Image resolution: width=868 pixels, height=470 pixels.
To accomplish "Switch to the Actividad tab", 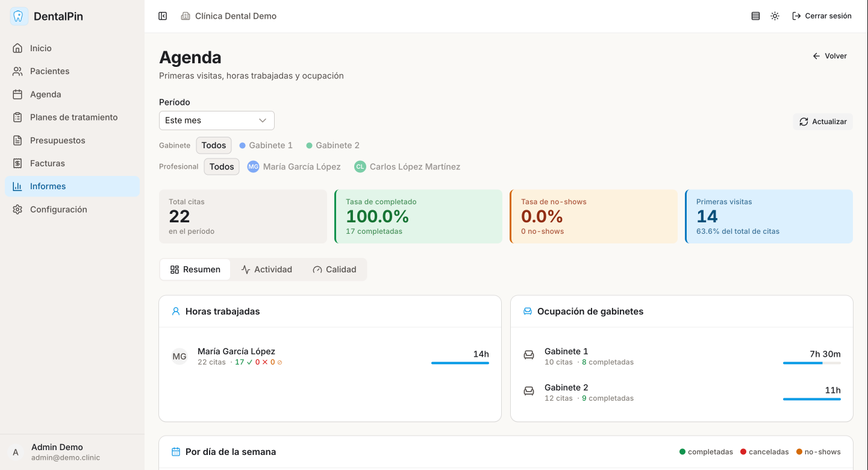I will 266,269.
